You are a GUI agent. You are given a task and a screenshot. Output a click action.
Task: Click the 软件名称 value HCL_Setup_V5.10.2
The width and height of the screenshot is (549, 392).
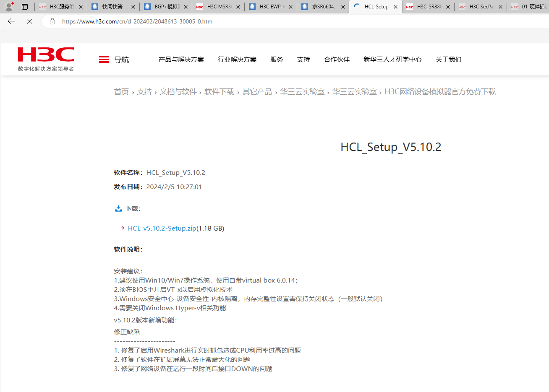(176, 173)
